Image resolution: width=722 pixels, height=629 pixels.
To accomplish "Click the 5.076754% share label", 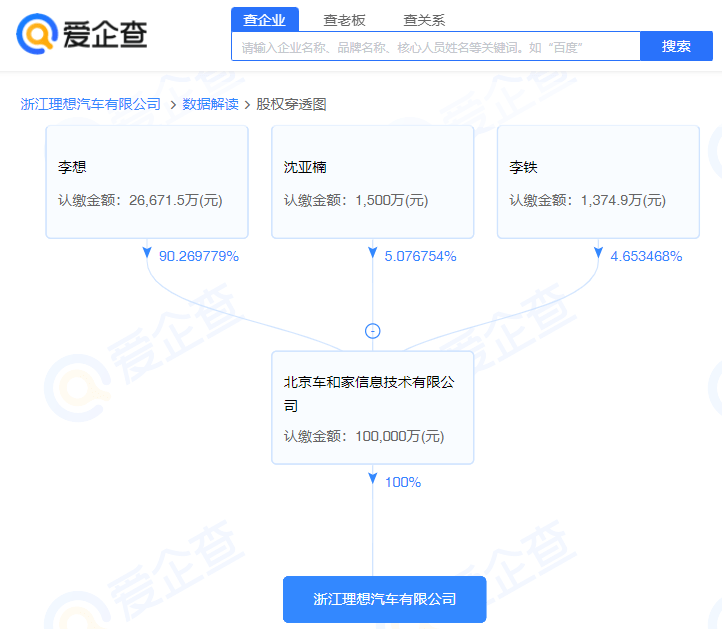I will click(x=420, y=256).
